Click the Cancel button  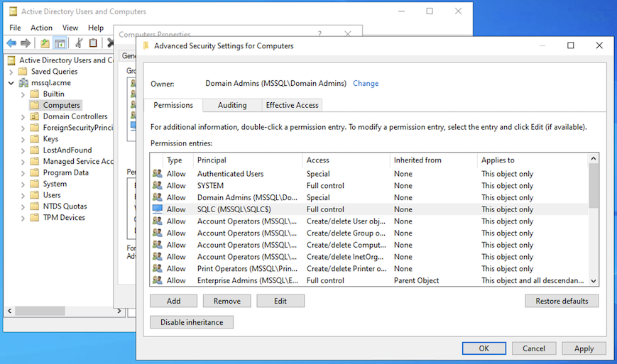point(534,348)
